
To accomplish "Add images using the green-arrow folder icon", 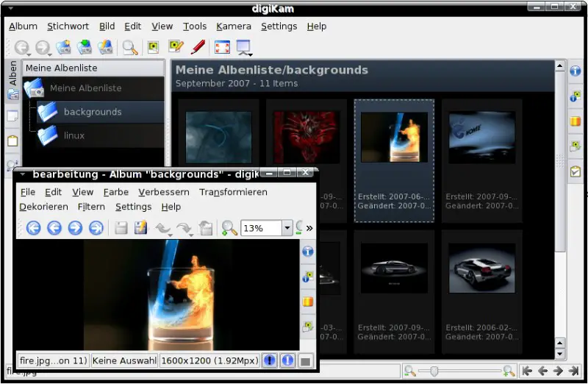I will [85, 47].
